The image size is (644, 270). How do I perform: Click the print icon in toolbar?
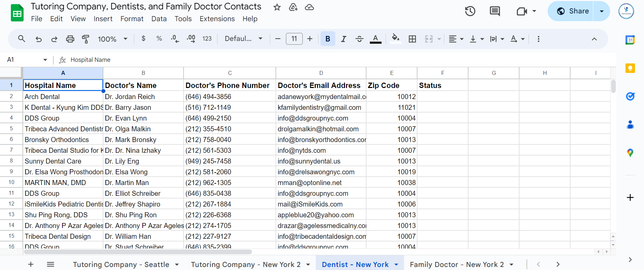click(x=70, y=39)
